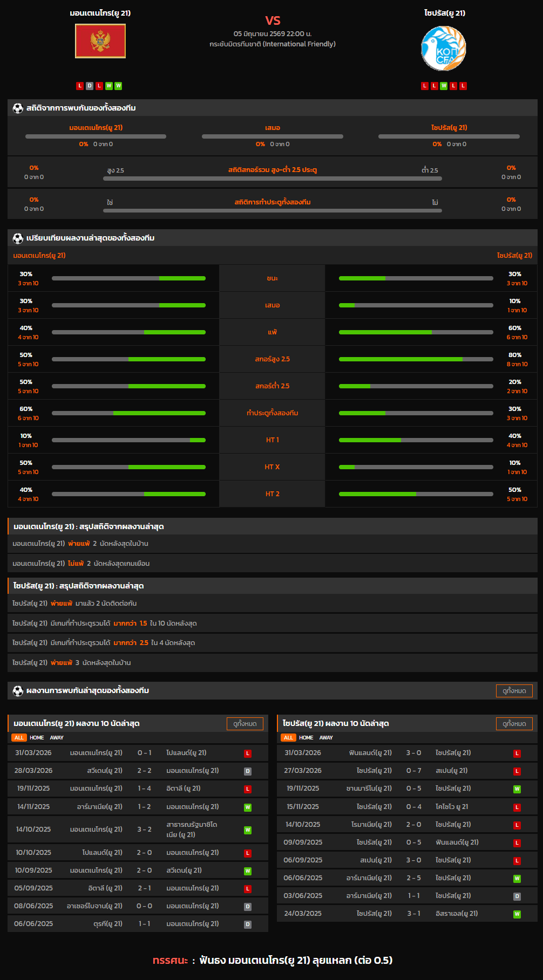Select ALL tab in Montenegro last 10 matches
This screenshot has width=543, height=980.
(19, 737)
